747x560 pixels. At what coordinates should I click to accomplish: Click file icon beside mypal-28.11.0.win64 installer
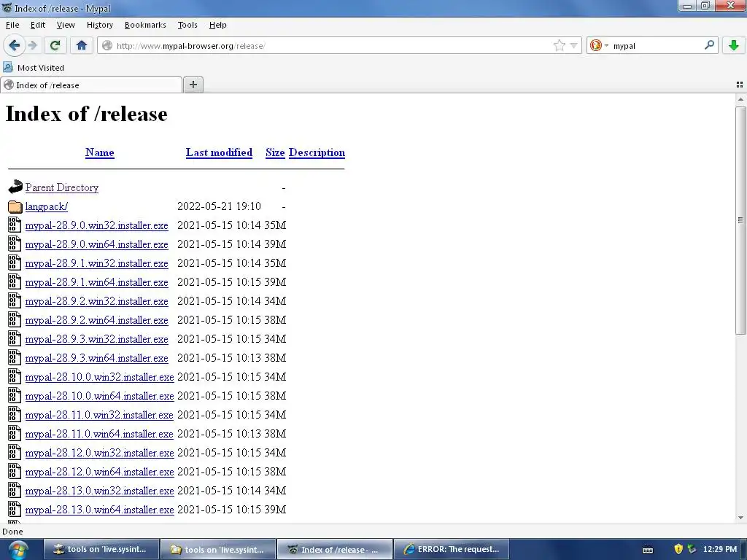[x=15, y=433]
